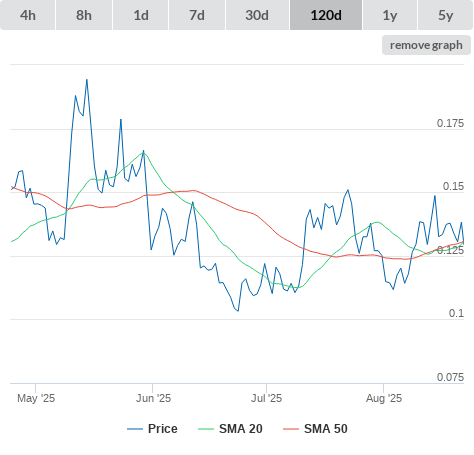Select the 4h time range tab

[28, 15]
